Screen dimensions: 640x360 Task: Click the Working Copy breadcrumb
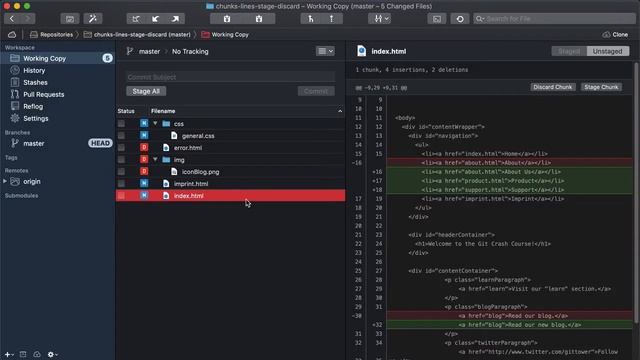pos(225,35)
